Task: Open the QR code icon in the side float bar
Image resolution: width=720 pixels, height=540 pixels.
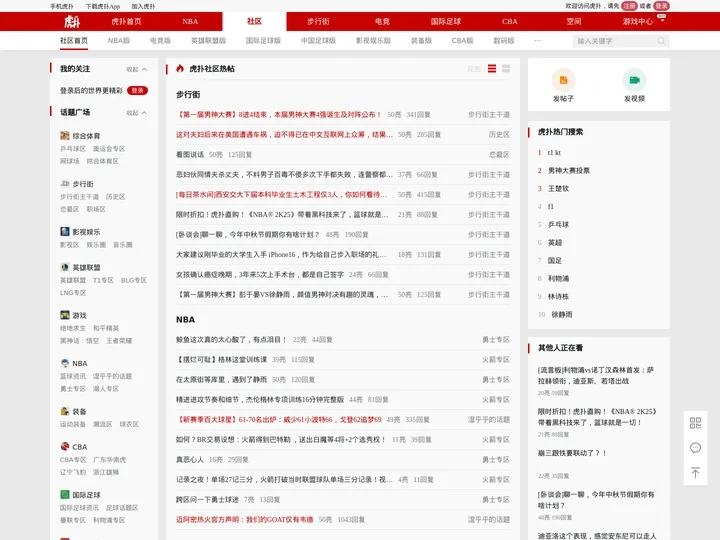Action: (x=695, y=423)
